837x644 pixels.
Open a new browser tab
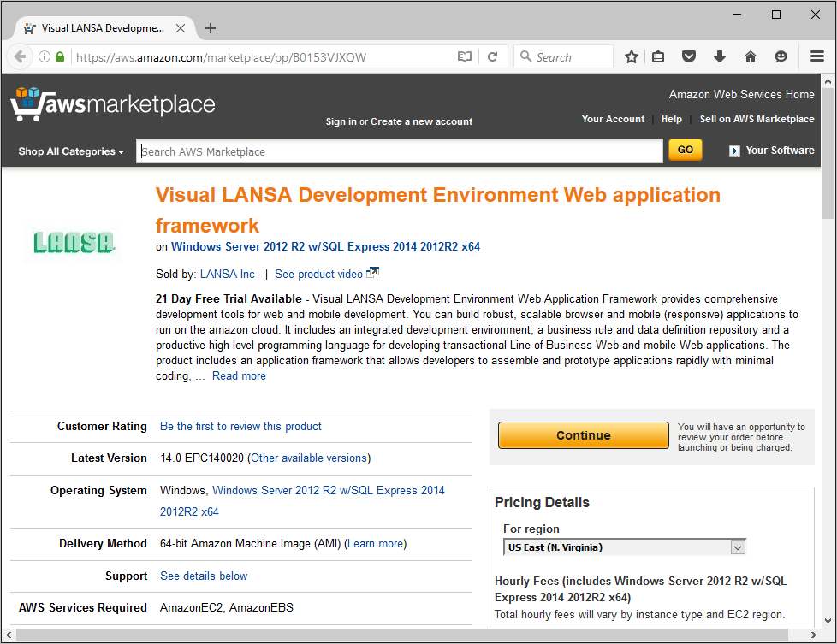pos(211,28)
